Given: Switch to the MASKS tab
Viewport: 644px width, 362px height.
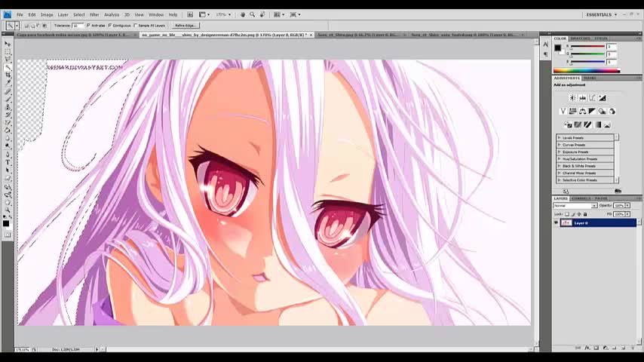Looking at the screenshot, I should tap(590, 78).
